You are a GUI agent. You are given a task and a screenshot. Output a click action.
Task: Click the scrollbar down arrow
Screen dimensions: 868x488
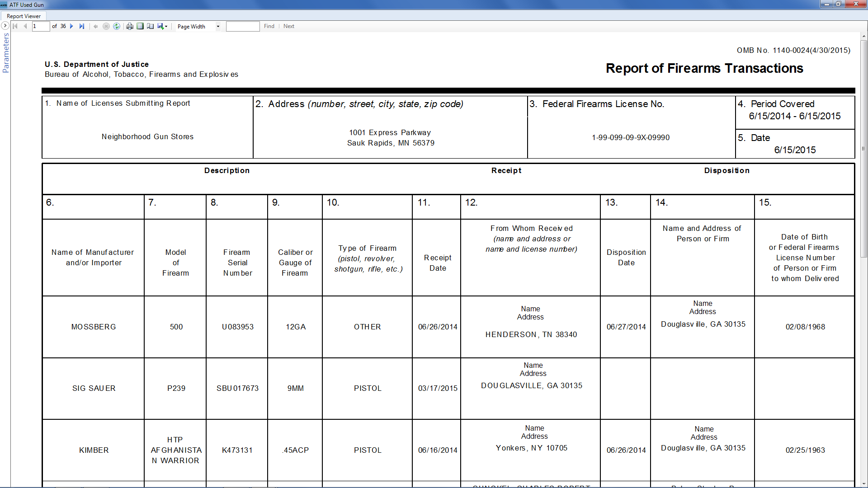point(863,484)
